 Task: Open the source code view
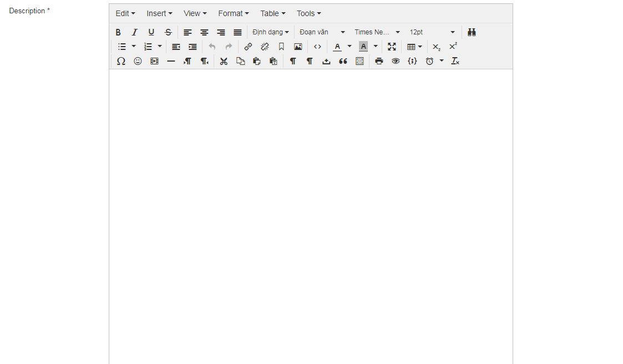(317, 47)
